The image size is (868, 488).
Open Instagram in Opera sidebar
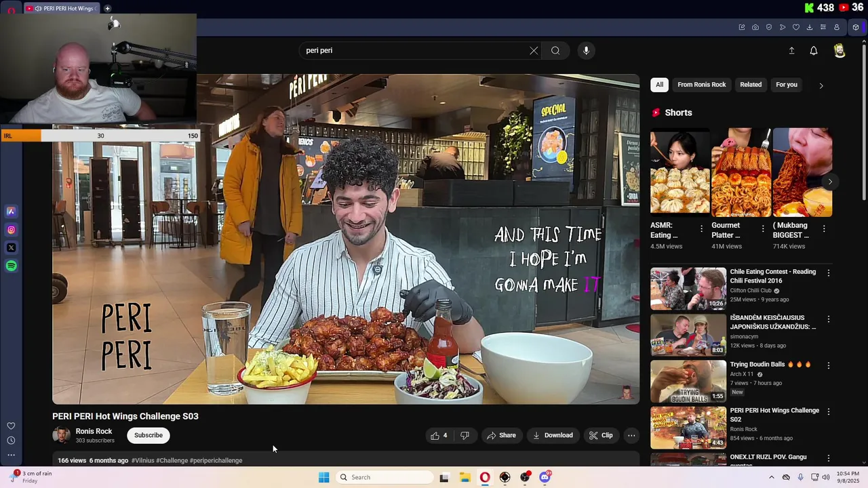pyautogui.click(x=11, y=230)
